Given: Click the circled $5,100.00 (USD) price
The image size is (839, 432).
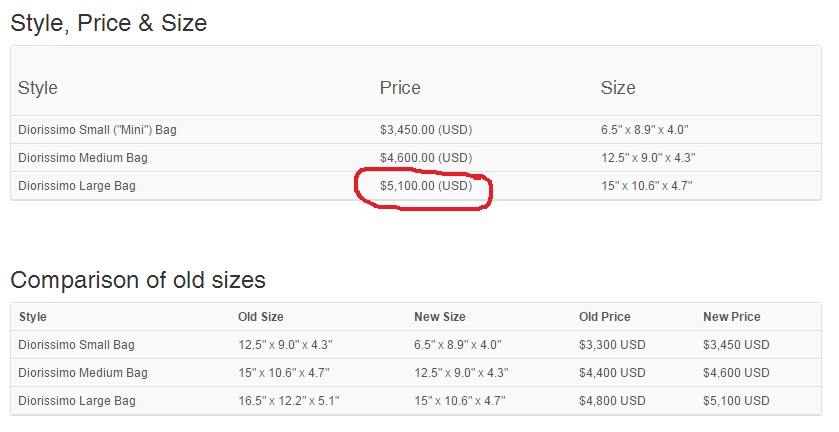Looking at the screenshot, I should click(x=425, y=186).
